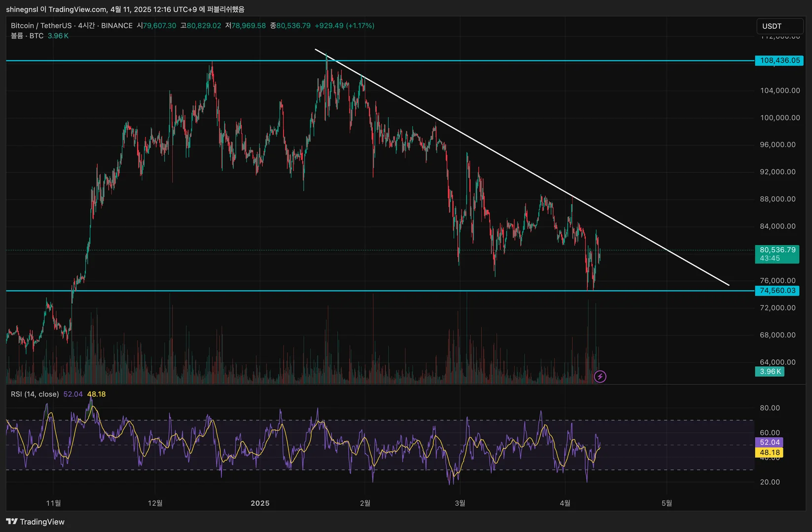Screen dimensions: 812x532
Task: Select the upper cyan horizontal line on the chart
Action: click(x=380, y=61)
